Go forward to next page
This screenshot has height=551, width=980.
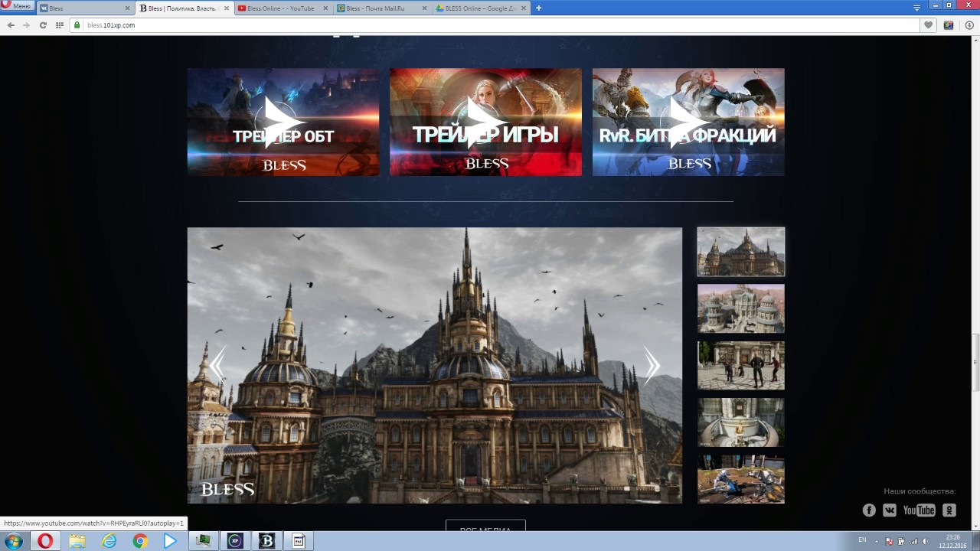click(27, 25)
